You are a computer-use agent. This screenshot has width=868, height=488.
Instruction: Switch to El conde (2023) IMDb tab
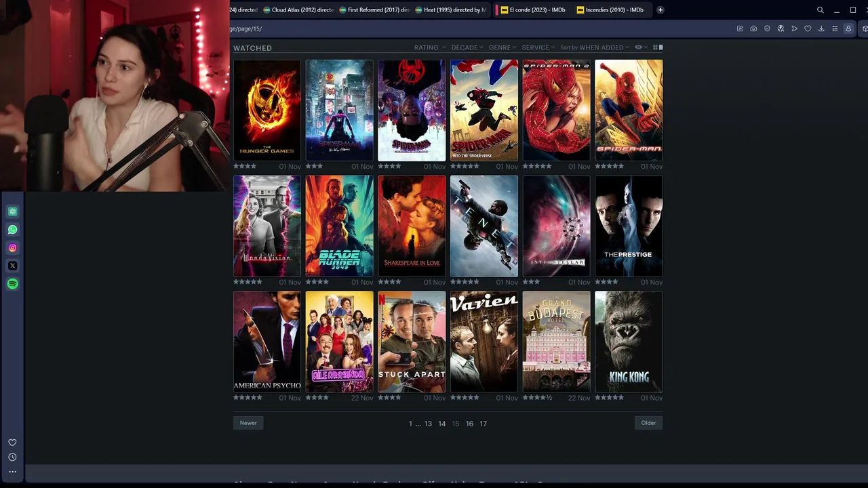click(532, 10)
